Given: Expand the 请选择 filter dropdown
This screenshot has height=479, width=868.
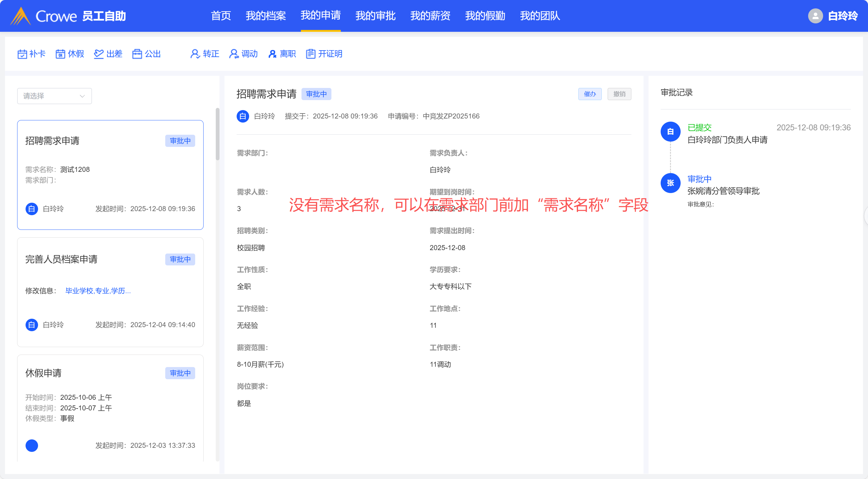Looking at the screenshot, I should point(54,96).
